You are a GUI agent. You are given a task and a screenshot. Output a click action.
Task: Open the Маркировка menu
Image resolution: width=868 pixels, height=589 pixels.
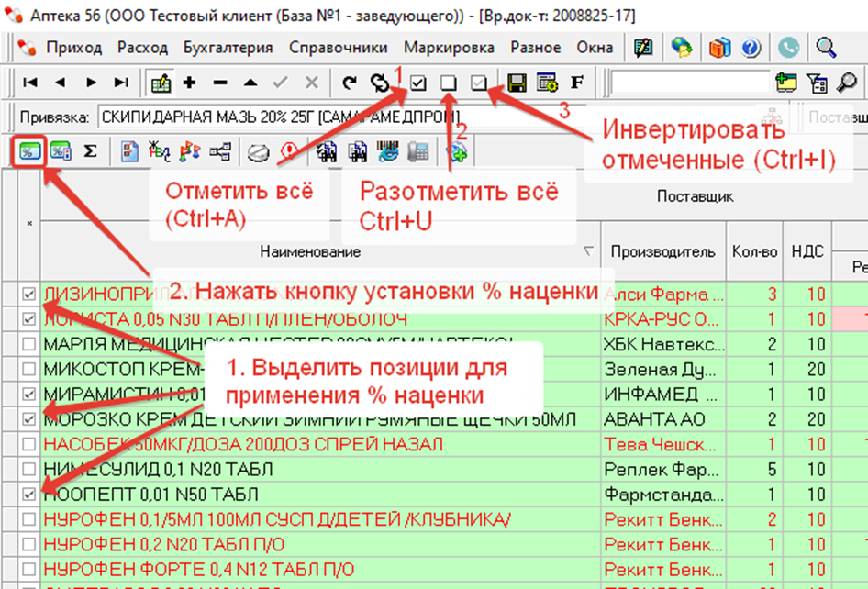[x=449, y=48]
